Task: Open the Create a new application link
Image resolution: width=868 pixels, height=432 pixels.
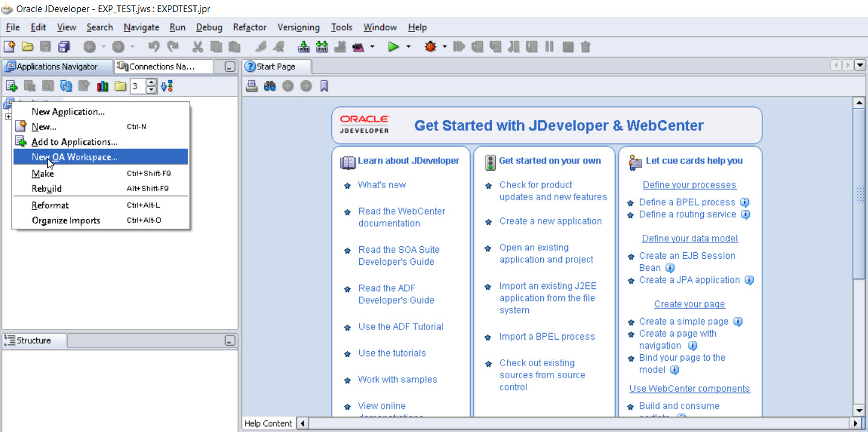Action: [550, 221]
